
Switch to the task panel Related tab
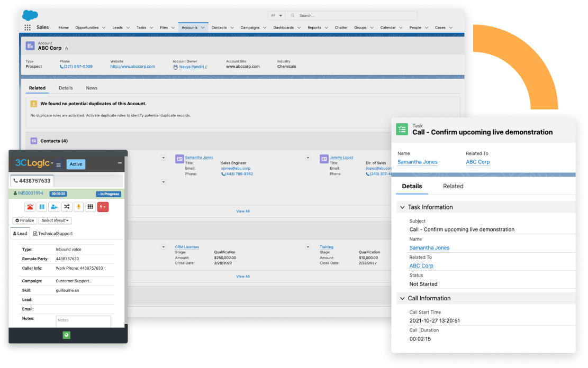pos(453,186)
